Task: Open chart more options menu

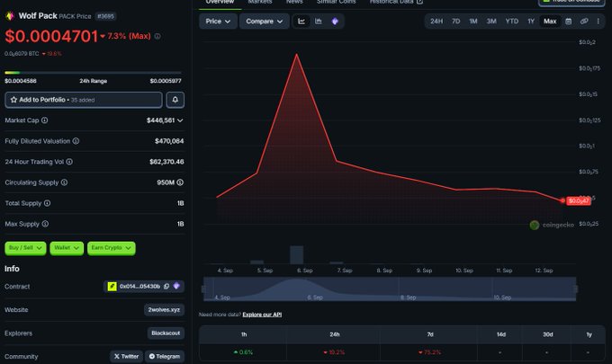Action: click(598, 22)
